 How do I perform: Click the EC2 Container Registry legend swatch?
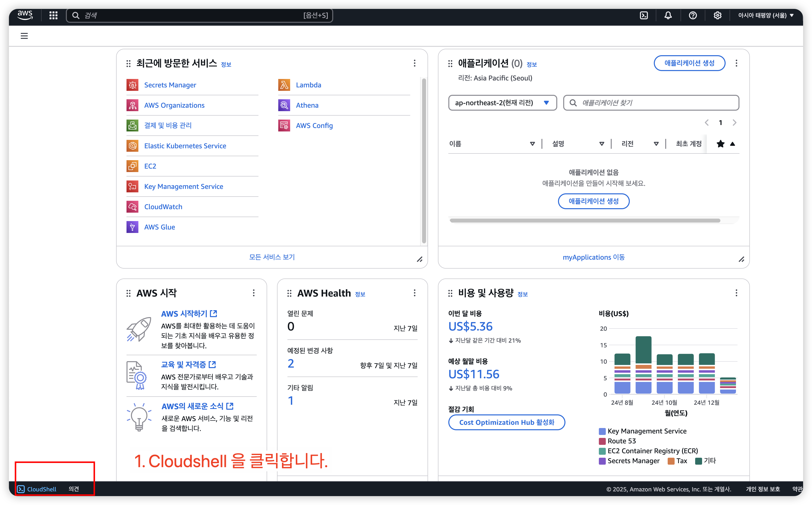(602, 451)
